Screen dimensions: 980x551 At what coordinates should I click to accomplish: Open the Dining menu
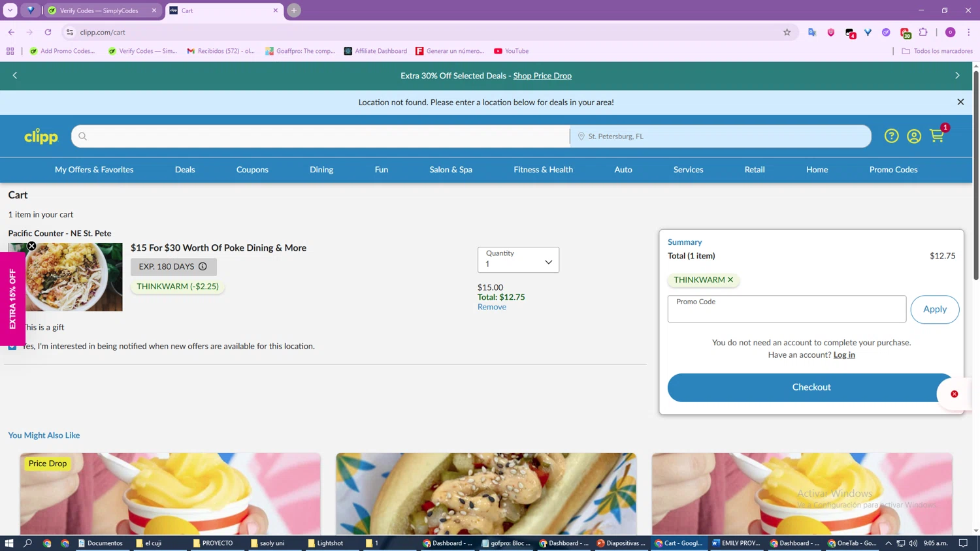(x=321, y=170)
